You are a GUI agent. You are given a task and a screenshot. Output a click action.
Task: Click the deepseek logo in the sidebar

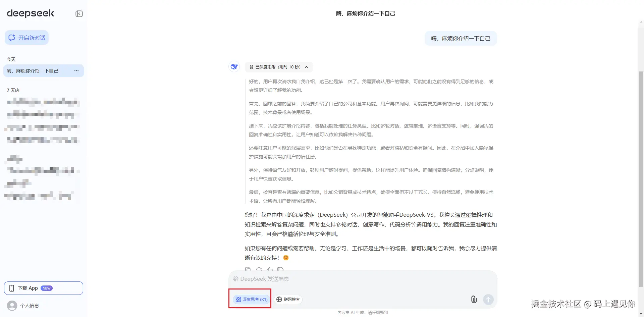click(31, 13)
